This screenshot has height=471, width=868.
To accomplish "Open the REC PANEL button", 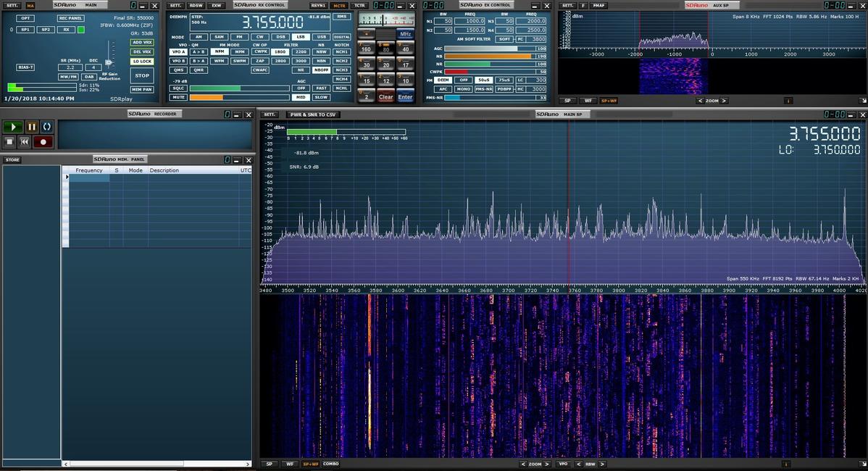I will coord(70,18).
